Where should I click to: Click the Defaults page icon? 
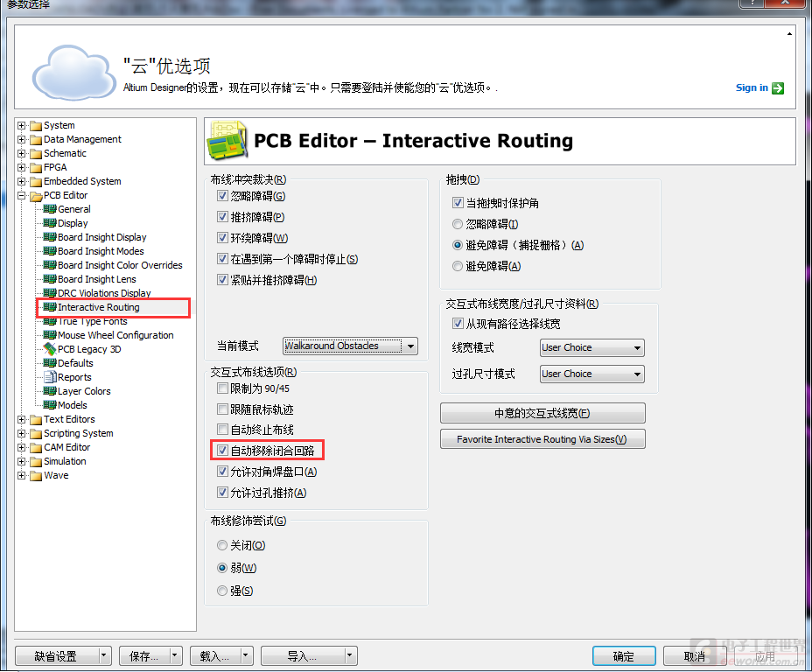(50, 363)
